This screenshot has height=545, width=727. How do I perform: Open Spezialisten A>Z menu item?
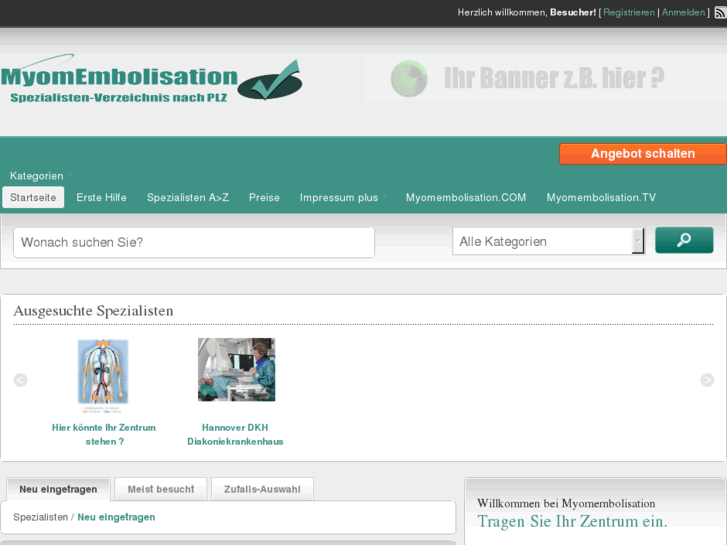(x=188, y=198)
